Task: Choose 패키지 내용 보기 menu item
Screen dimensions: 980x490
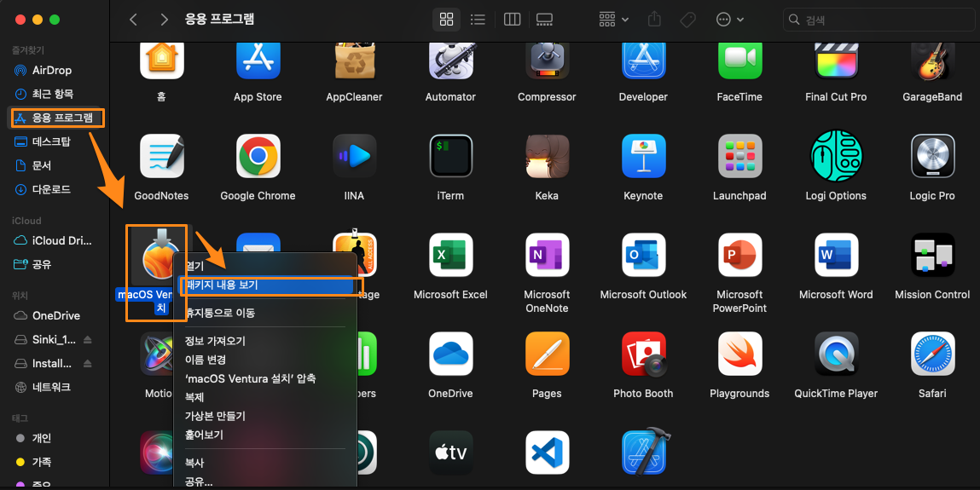Action: coord(265,285)
